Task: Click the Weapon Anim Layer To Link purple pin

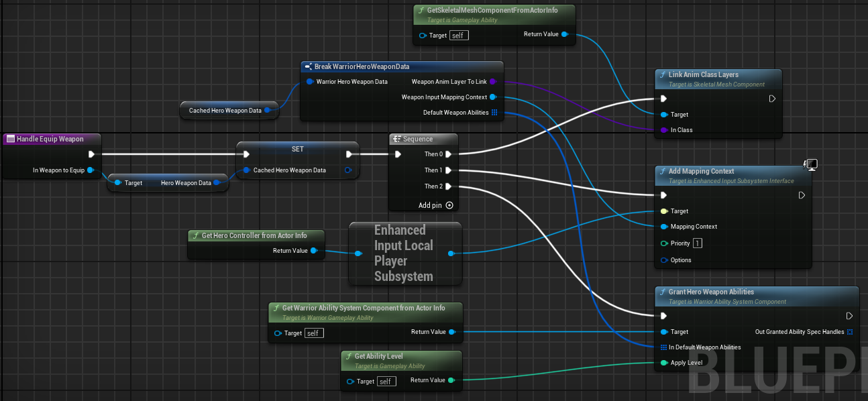Action: (x=493, y=82)
